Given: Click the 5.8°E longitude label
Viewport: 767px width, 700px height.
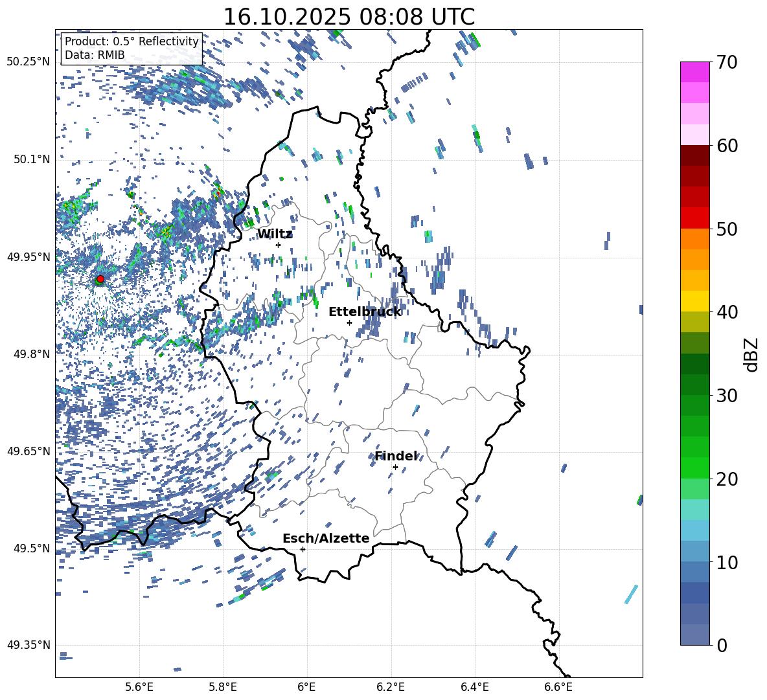Looking at the screenshot, I should click(x=223, y=687).
